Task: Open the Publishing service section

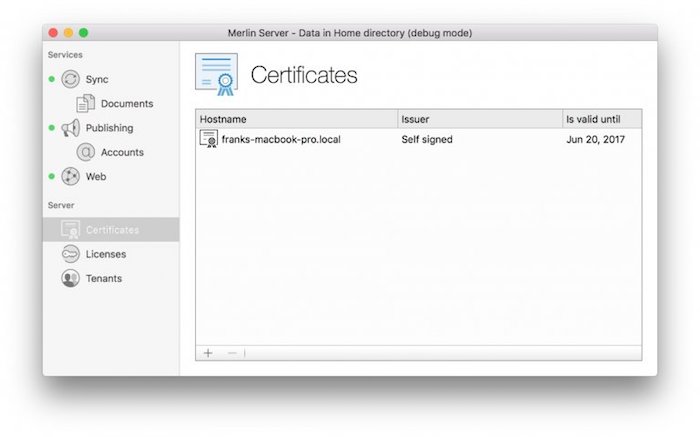Action: pyautogui.click(x=109, y=128)
